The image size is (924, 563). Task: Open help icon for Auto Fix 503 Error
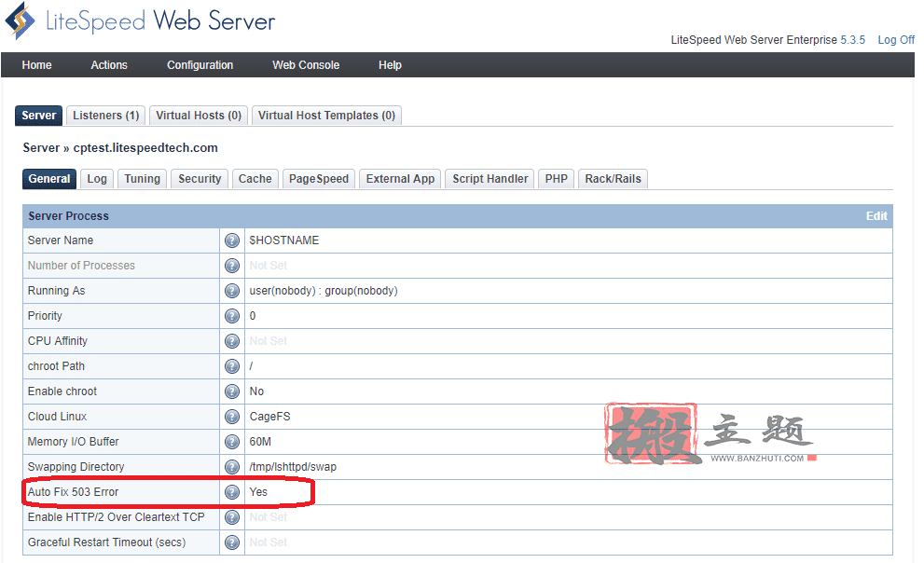point(232,492)
